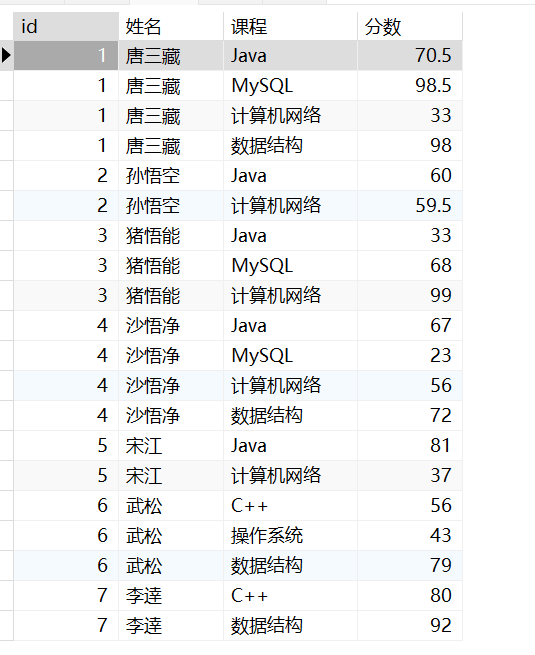Select the score cell showing 98
Viewport: 535px width, 655px height.
[x=410, y=146]
